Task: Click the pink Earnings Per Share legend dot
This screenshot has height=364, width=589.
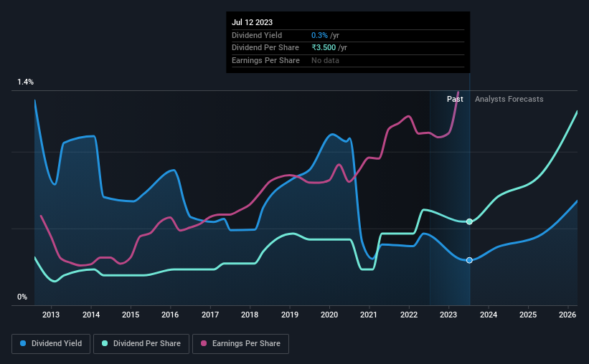Action: tap(204, 343)
